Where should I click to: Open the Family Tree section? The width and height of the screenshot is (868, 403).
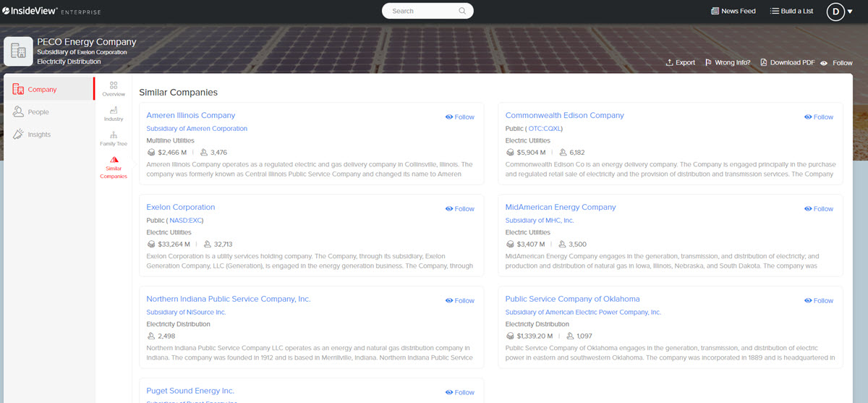pyautogui.click(x=114, y=139)
